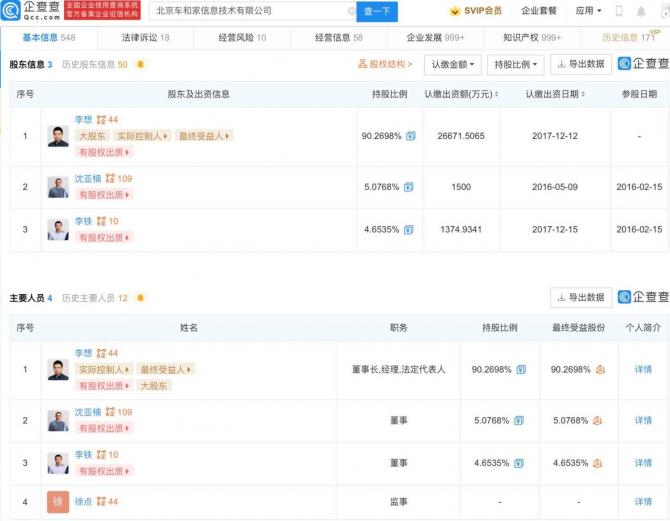Expand 实际控制人 tag for 李想 in shareholder table
The height and width of the screenshot is (521, 670).
[142, 136]
